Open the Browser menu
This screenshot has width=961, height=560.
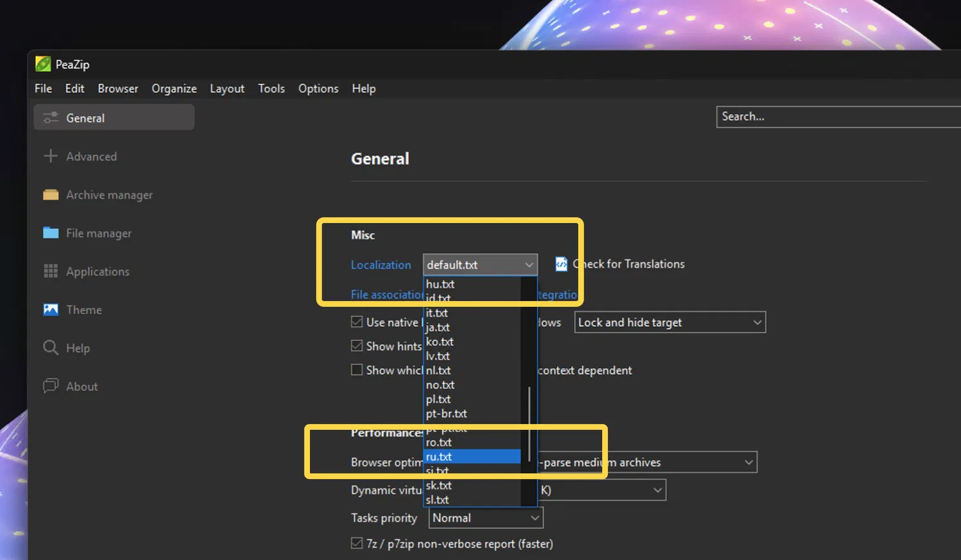118,88
